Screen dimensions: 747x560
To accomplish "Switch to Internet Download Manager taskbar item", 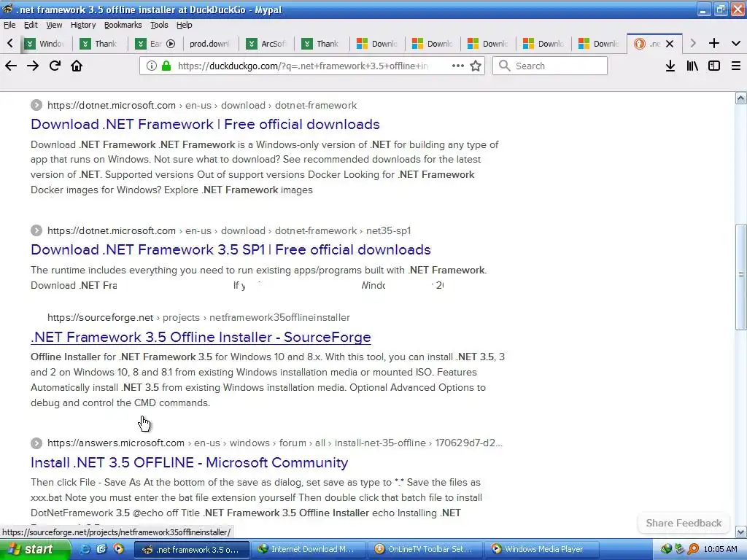I will coord(307,549).
